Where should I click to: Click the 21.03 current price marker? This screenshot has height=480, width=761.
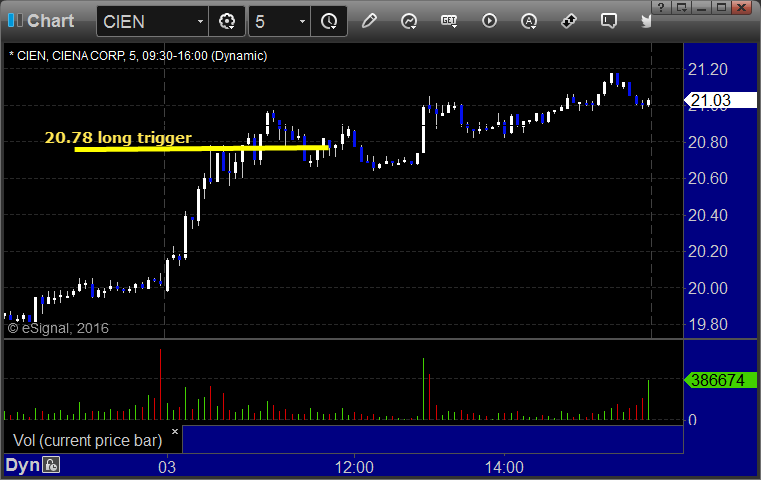click(720, 100)
